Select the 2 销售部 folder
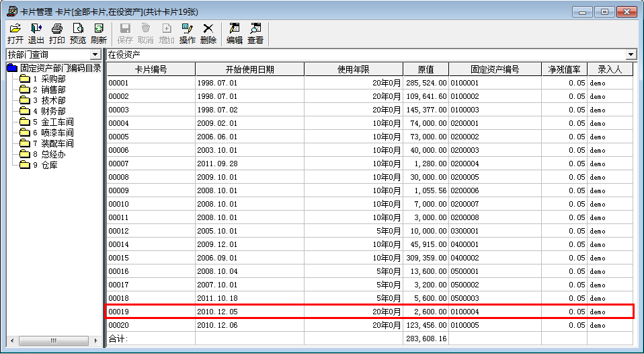This screenshot has height=354, width=644. pos(43,90)
